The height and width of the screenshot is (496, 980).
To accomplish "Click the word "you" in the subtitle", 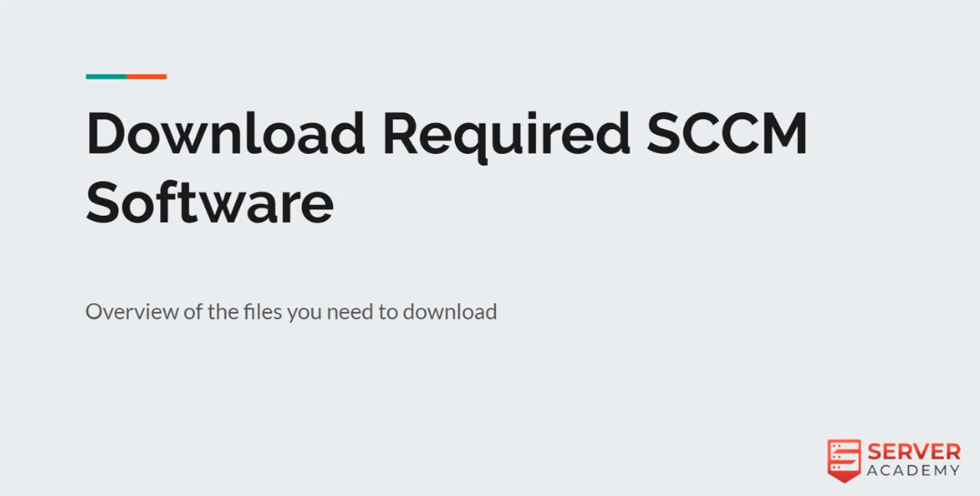I will (305, 313).
